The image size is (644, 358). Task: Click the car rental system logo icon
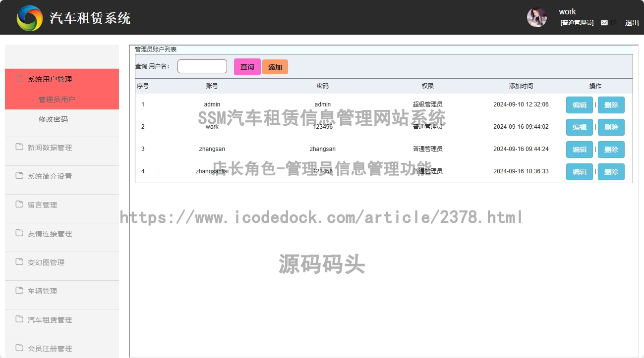pyautogui.click(x=30, y=18)
